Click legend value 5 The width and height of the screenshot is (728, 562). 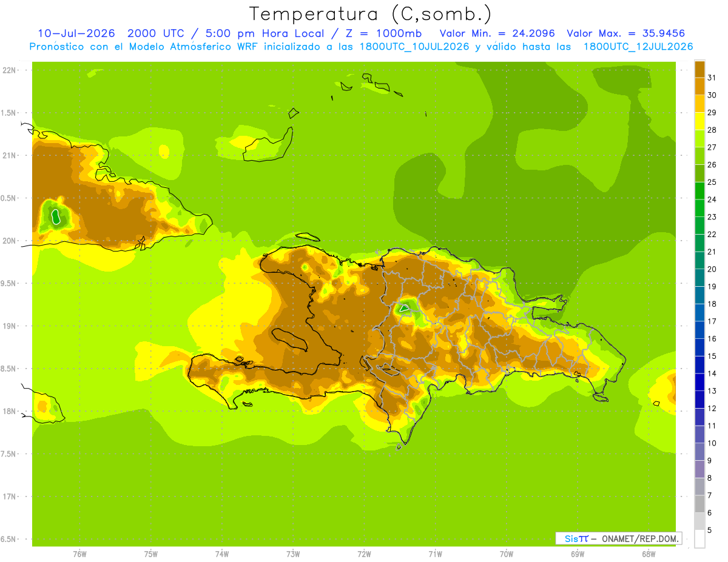pyautogui.click(x=709, y=530)
